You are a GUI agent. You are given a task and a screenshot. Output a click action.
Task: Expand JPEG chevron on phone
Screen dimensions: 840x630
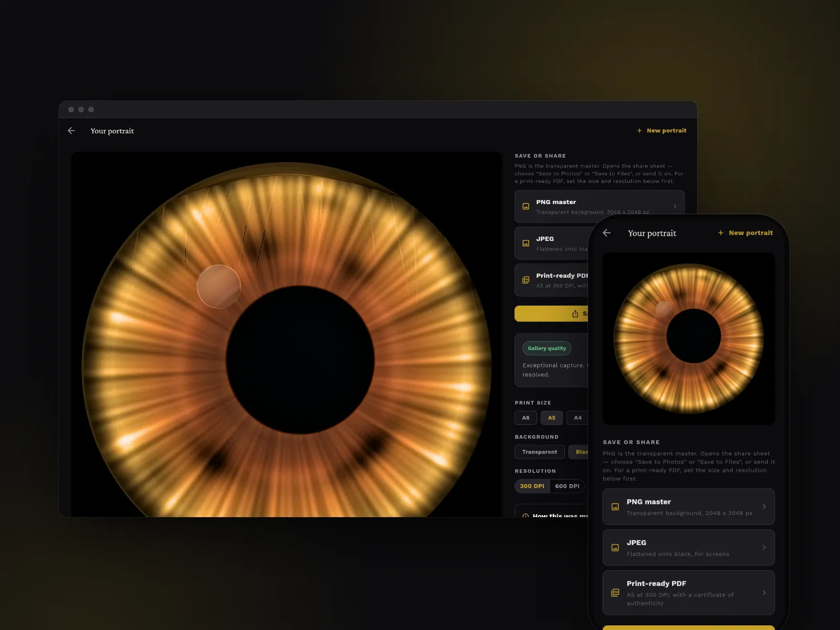[764, 548]
